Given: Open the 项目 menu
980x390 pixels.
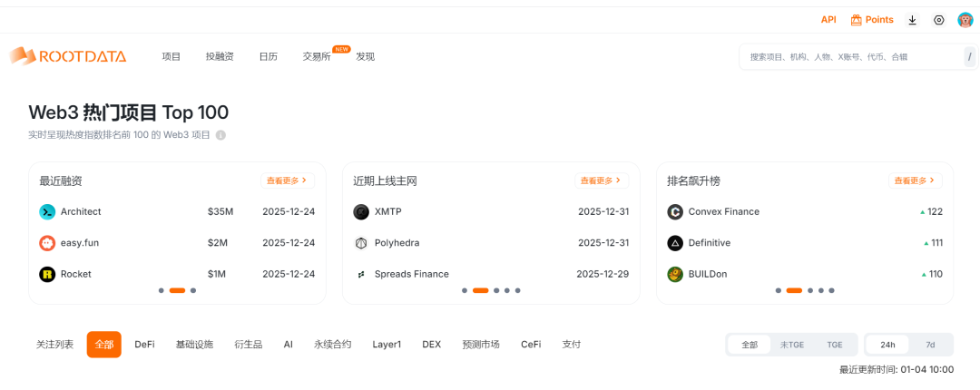Looking at the screenshot, I should [x=171, y=57].
